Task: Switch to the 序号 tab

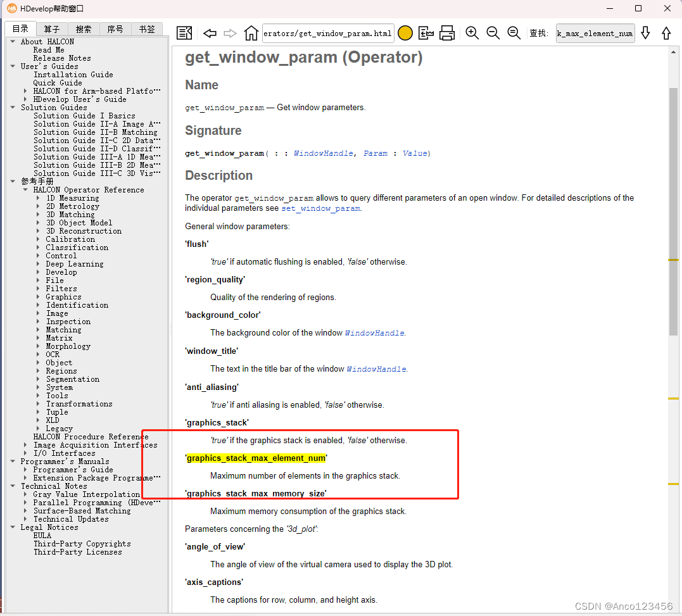Action: click(x=115, y=29)
